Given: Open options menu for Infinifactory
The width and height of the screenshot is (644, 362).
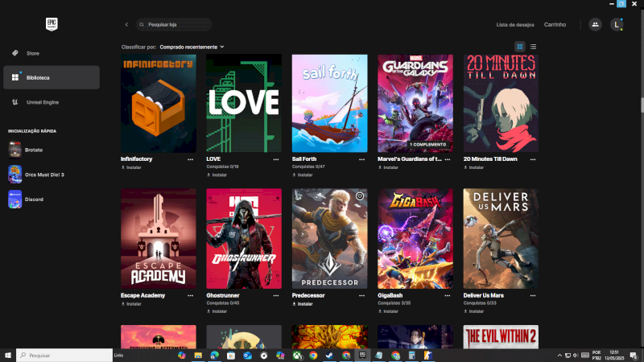Looking at the screenshot, I should (x=190, y=159).
